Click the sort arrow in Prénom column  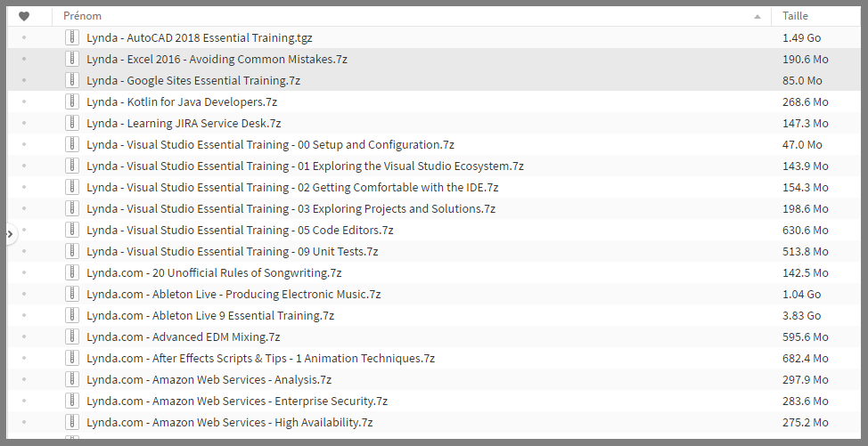pos(757,16)
